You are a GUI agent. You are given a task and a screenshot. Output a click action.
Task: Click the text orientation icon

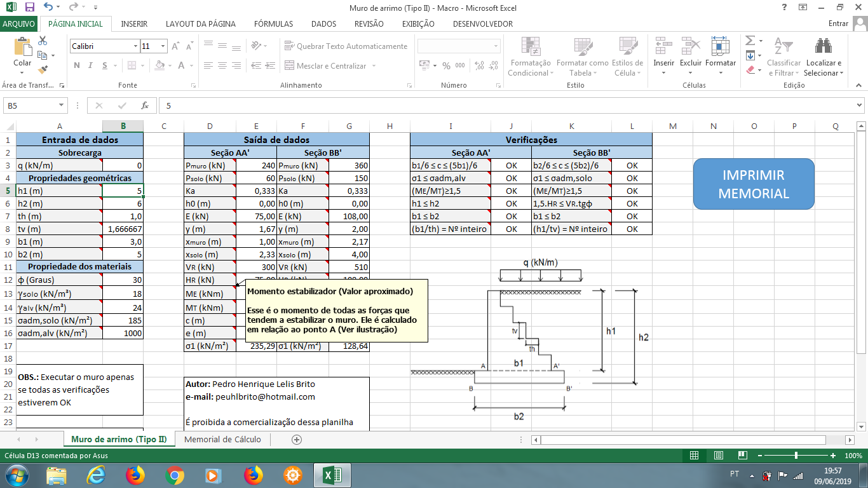[x=256, y=46]
